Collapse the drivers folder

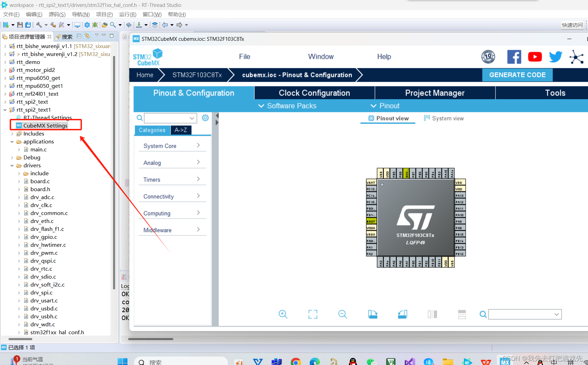(12, 166)
